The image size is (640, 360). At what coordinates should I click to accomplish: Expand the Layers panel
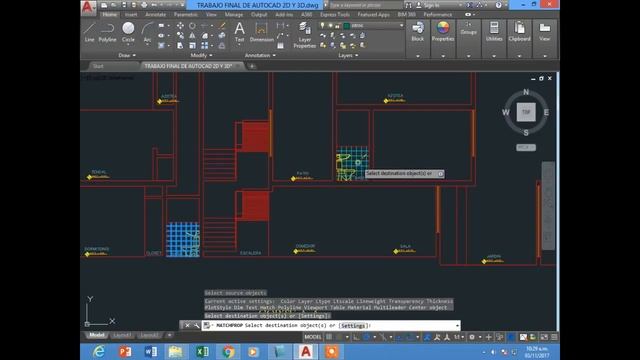tap(348, 55)
